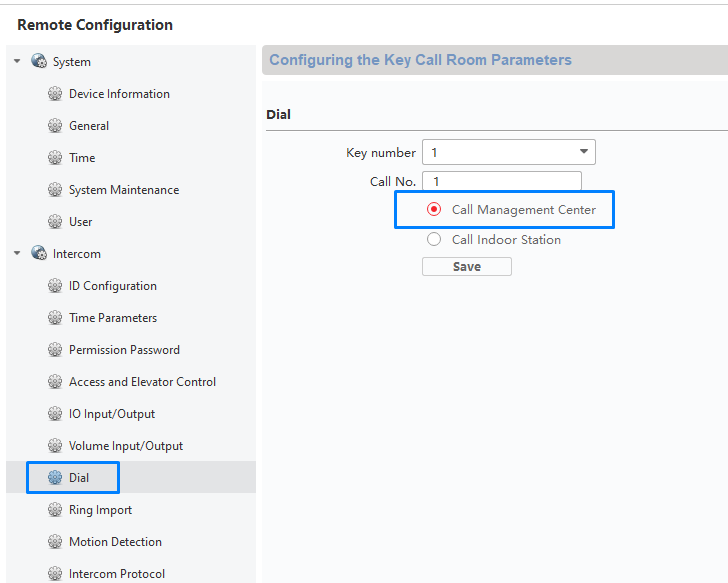
Task: Select the Call Management Center radio button
Action: pyautogui.click(x=434, y=209)
